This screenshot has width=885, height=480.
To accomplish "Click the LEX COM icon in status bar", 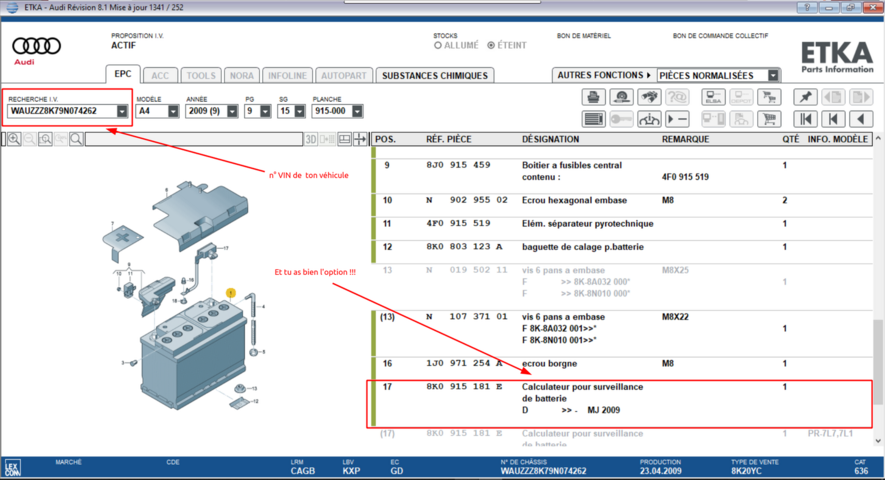I will (x=13, y=468).
